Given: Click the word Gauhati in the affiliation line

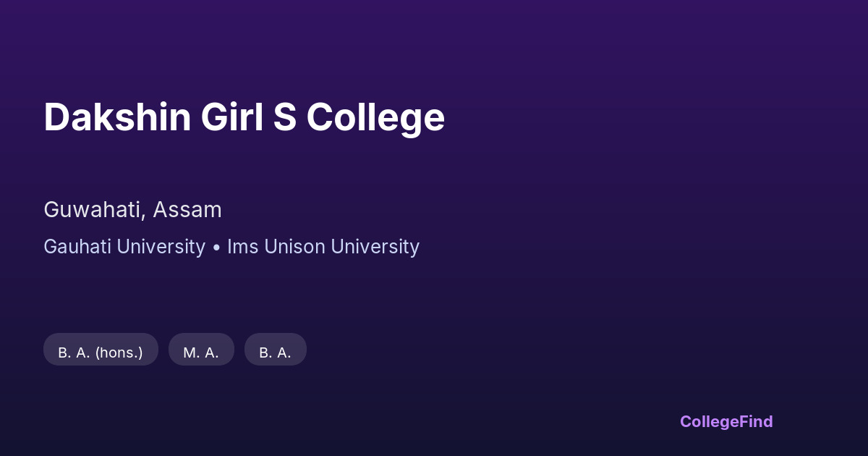Looking at the screenshot, I should 77,247.
